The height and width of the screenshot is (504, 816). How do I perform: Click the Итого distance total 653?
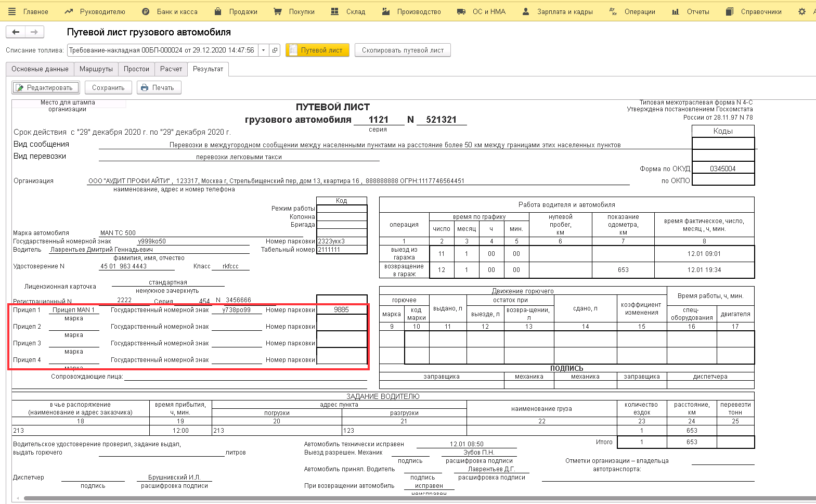coord(692,442)
